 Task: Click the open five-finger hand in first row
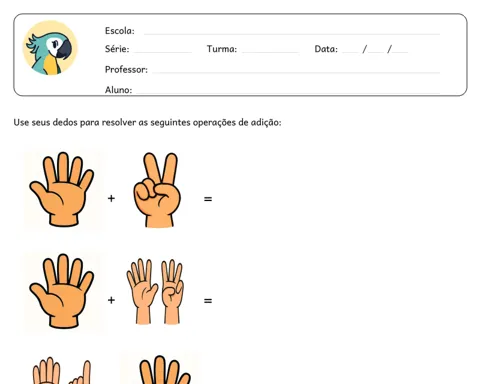[x=62, y=189]
